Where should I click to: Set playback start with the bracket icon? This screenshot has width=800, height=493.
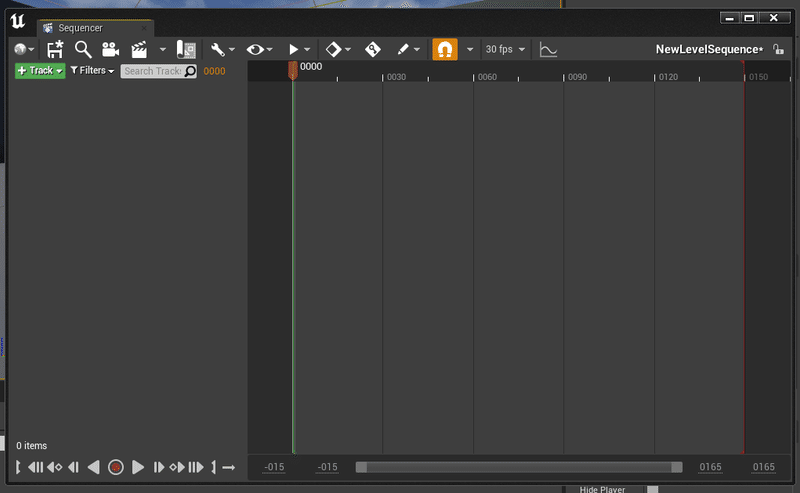(18, 467)
